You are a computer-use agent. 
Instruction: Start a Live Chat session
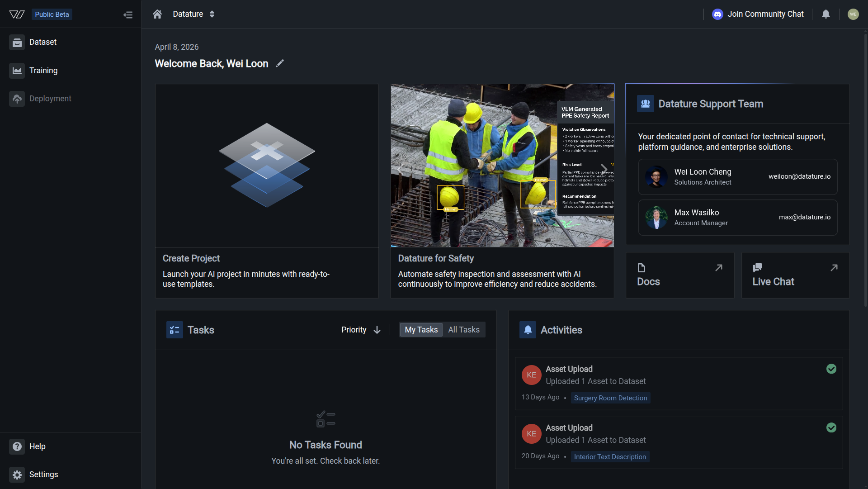pyautogui.click(x=795, y=275)
